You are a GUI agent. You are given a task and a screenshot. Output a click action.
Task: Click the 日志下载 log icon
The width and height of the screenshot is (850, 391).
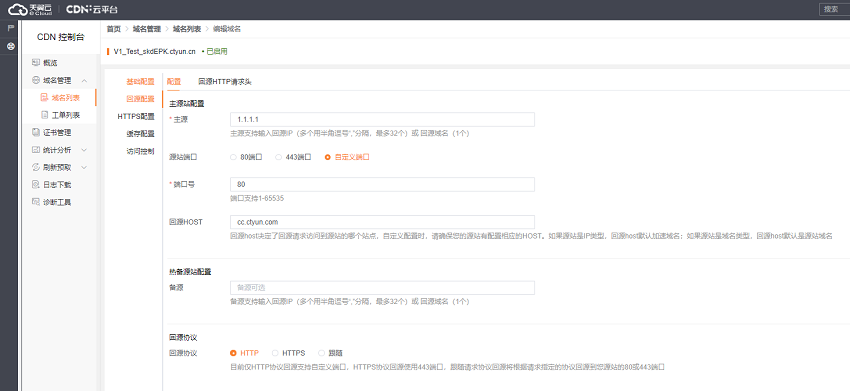[x=36, y=184]
